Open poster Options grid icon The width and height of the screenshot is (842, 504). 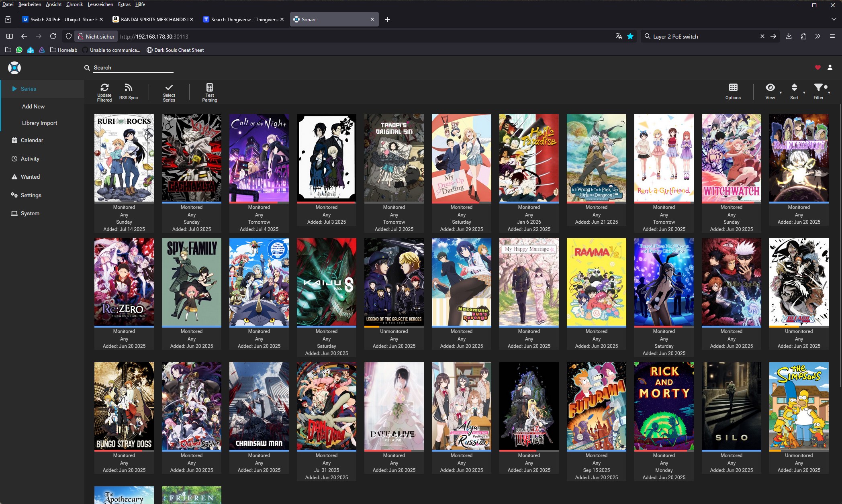tap(733, 88)
